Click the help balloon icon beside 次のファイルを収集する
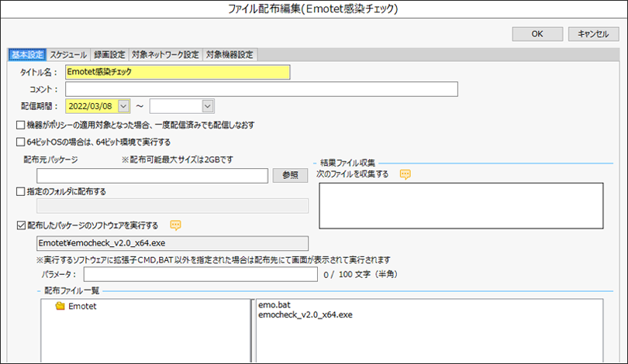 (x=405, y=174)
